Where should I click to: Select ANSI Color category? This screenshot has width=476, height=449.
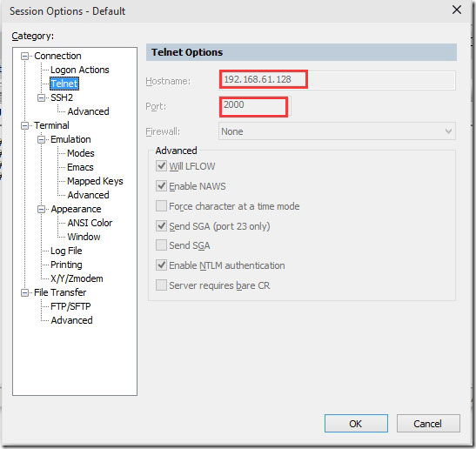tap(90, 223)
